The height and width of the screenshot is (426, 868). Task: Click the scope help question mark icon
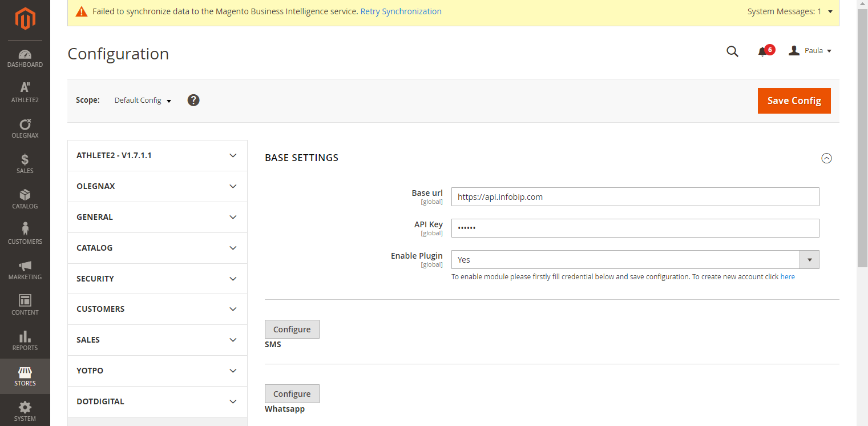[193, 101]
